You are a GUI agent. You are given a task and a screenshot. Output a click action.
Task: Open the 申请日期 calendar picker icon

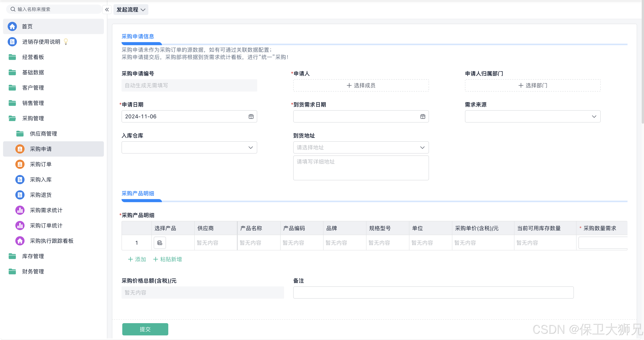pos(251,117)
